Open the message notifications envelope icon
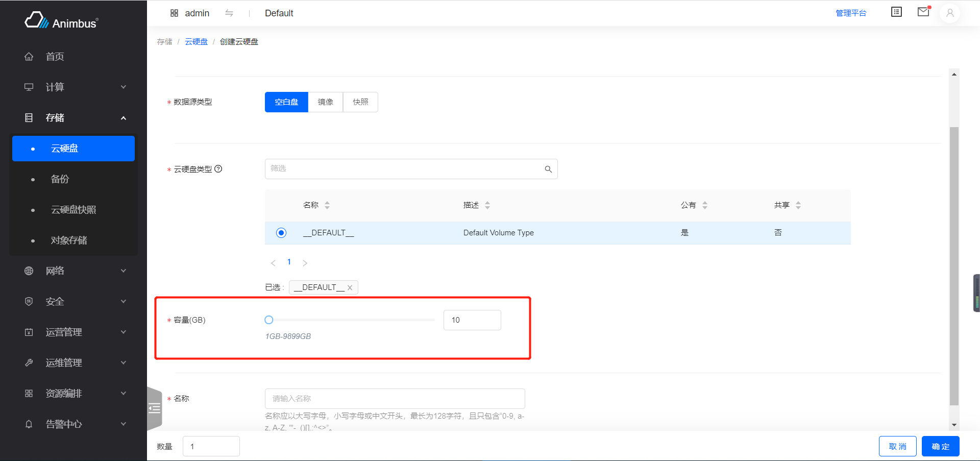Image resolution: width=980 pixels, height=461 pixels. [923, 12]
